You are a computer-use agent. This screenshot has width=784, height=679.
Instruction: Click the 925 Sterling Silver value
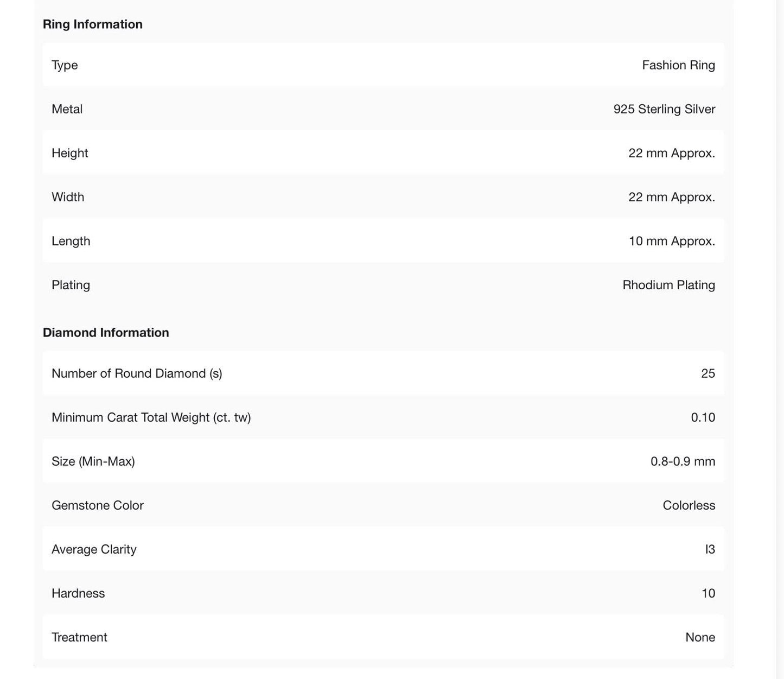pos(664,109)
